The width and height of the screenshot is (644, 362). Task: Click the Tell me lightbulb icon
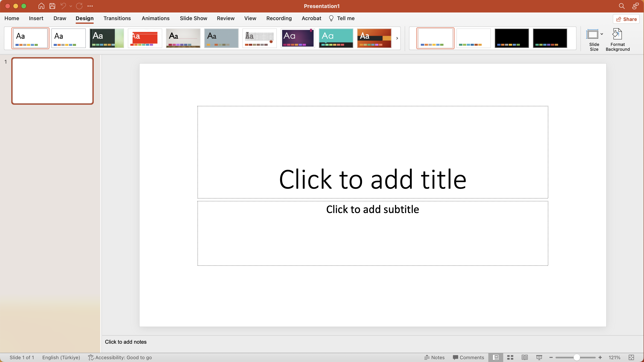tap(331, 18)
